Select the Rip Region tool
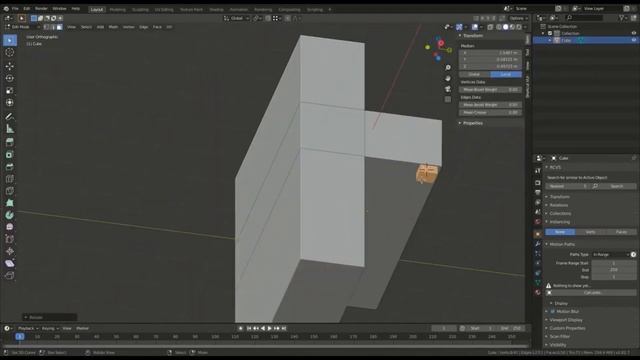 click(10, 276)
